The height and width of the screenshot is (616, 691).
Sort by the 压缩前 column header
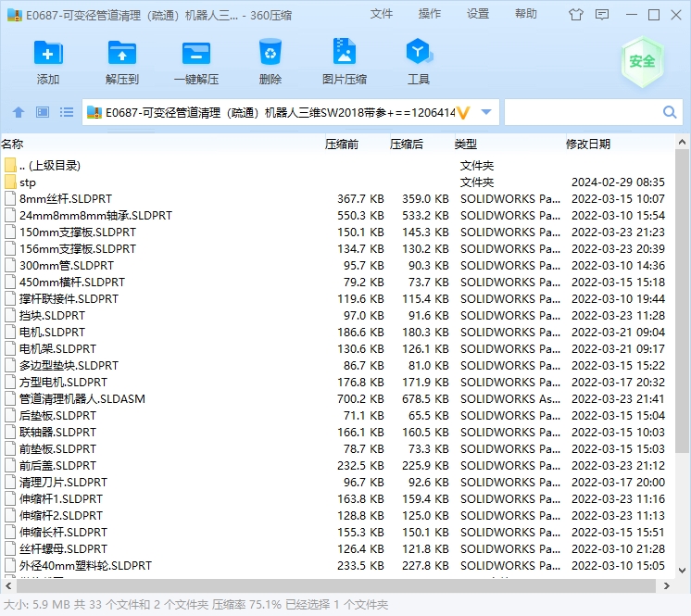click(342, 145)
